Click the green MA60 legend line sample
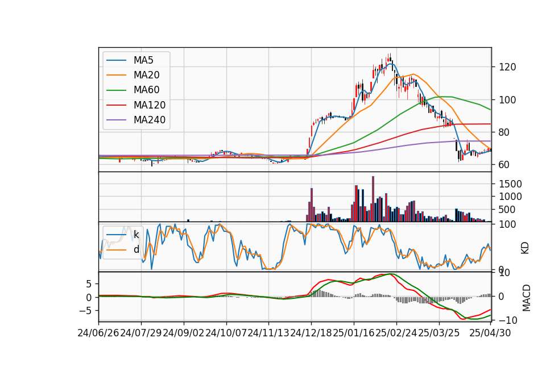This screenshot has height=392, width=546. point(116,90)
